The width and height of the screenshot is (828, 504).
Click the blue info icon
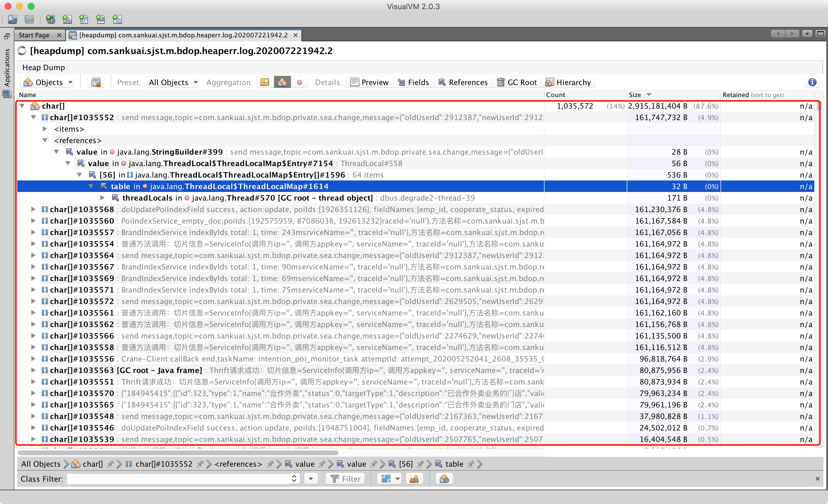click(x=812, y=82)
